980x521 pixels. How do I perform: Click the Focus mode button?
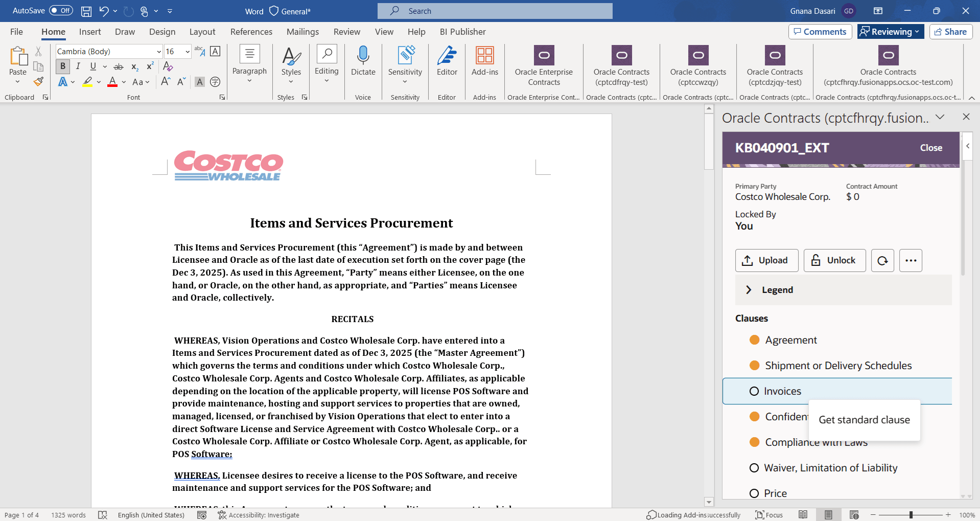click(x=769, y=515)
